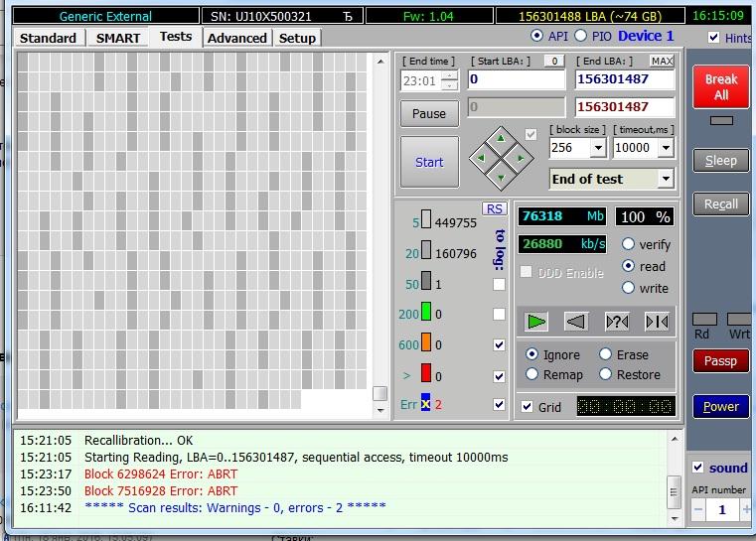Click the red Break All button

(720, 87)
